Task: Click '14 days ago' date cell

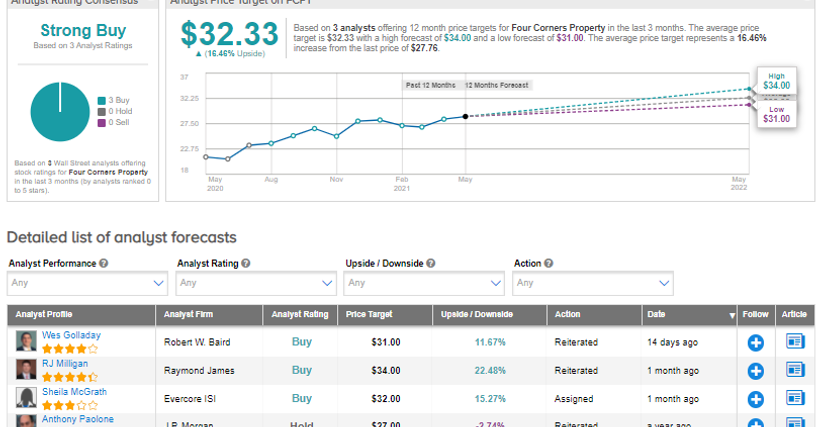Action: pyautogui.click(x=673, y=342)
